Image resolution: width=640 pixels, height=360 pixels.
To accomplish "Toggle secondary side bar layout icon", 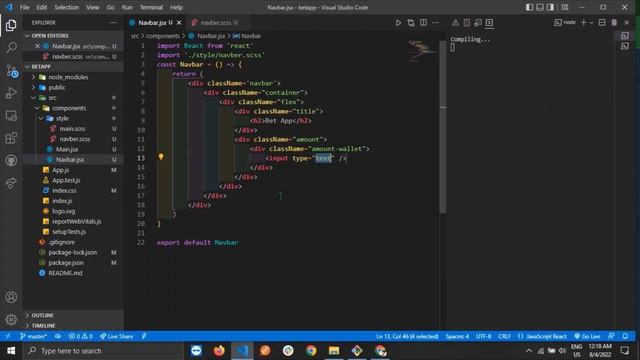I will point(550,7).
